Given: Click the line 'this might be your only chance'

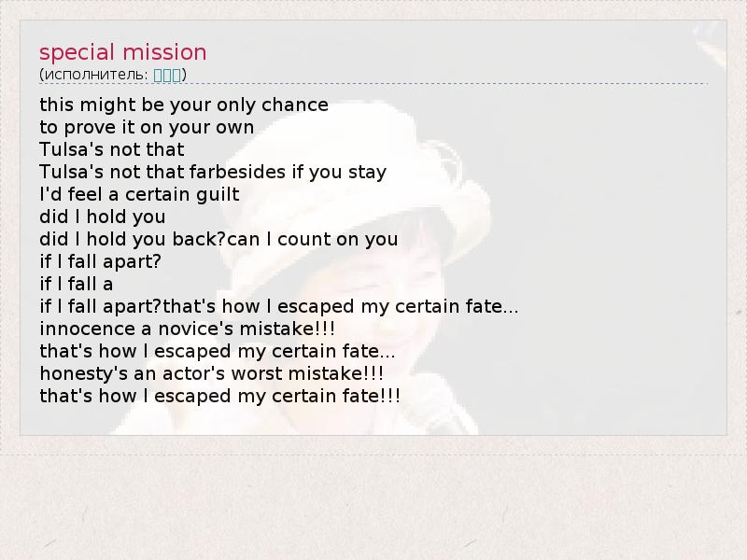Looking at the screenshot, I should coord(184,105).
